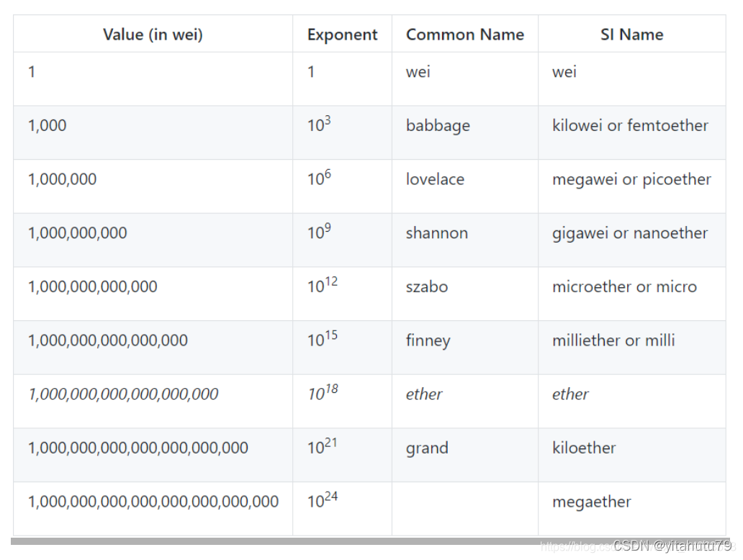Screen dimensions: 743x560
Task: Click 'milliether or milli' cell
Action: click(x=613, y=340)
